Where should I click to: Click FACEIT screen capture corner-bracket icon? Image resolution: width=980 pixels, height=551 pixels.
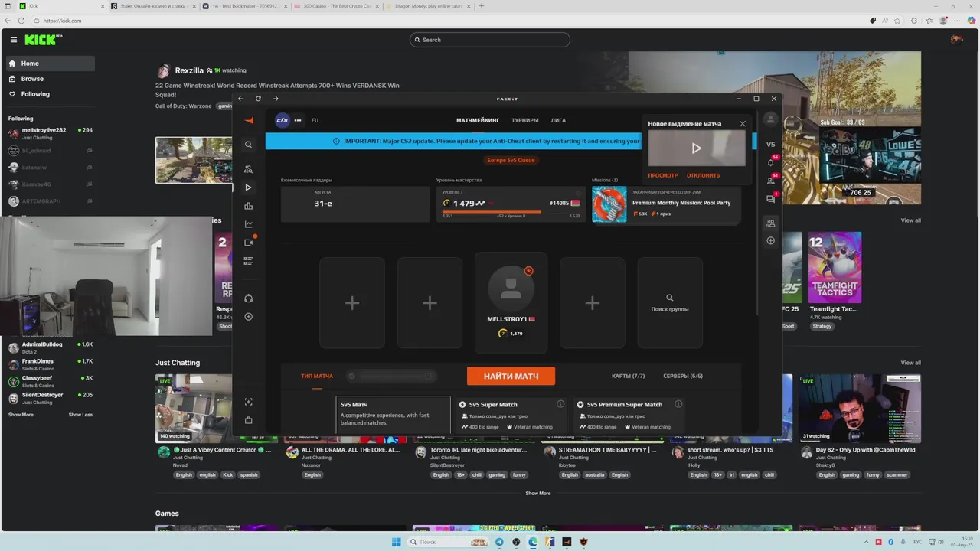(248, 402)
